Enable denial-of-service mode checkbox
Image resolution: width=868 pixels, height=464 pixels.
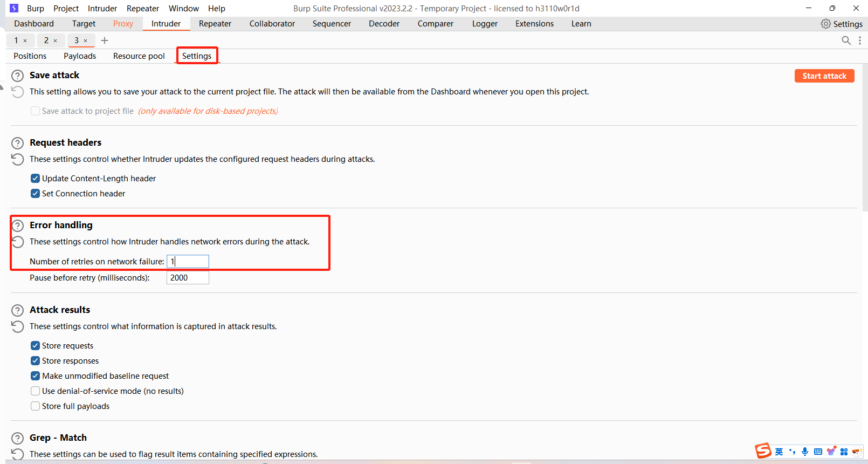click(x=36, y=391)
